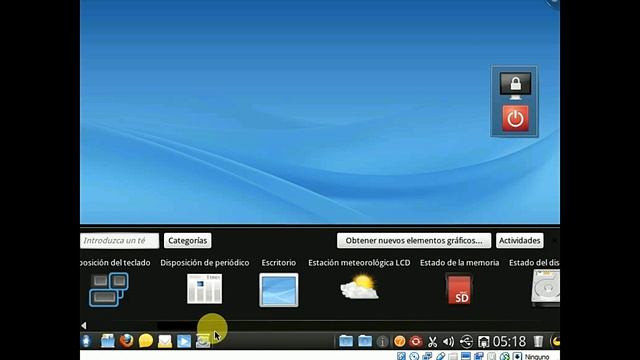Screen dimensions: 640x360
Task: Open the Obtener nuevos elementos gráficos menu
Action: (x=414, y=240)
